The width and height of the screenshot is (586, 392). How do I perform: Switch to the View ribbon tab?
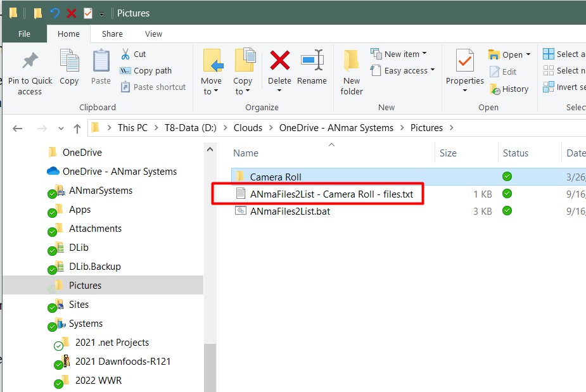click(x=153, y=34)
